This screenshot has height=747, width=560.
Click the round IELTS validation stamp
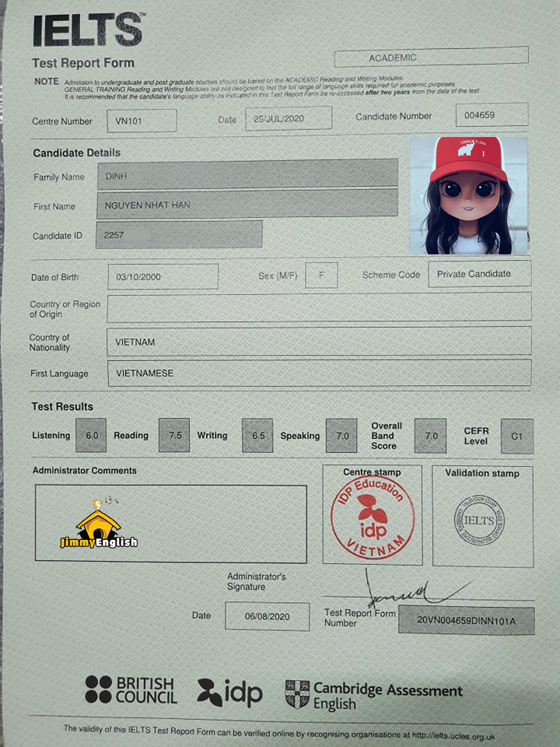[x=480, y=520]
